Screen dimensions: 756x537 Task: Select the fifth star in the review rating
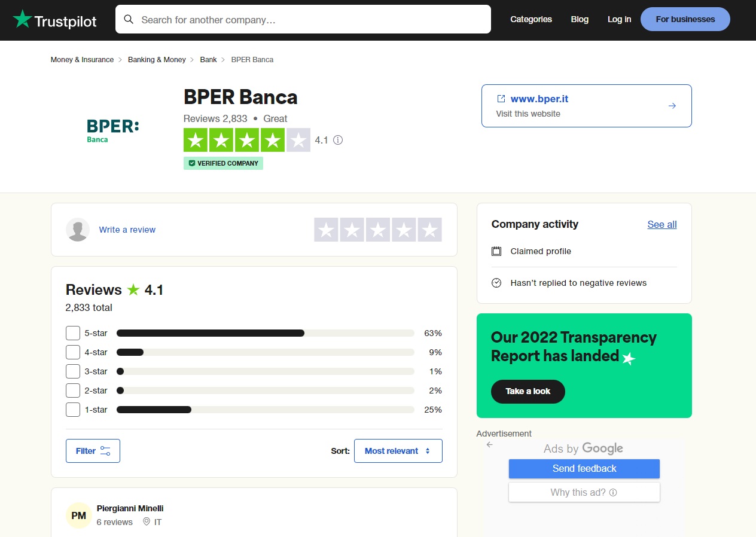pyautogui.click(x=429, y=230)
